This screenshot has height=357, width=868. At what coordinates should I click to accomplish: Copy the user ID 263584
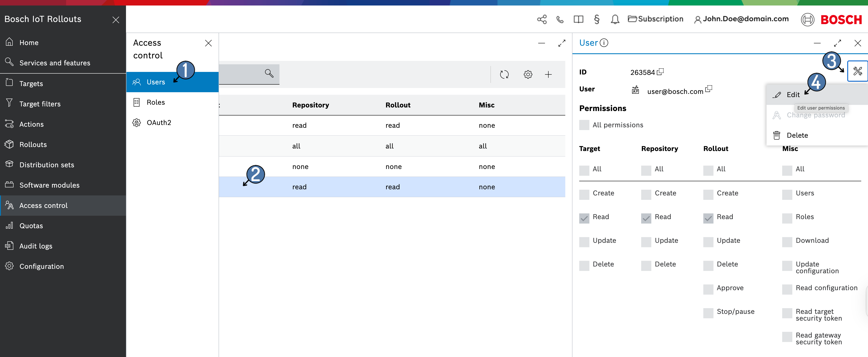coord(660,71)
